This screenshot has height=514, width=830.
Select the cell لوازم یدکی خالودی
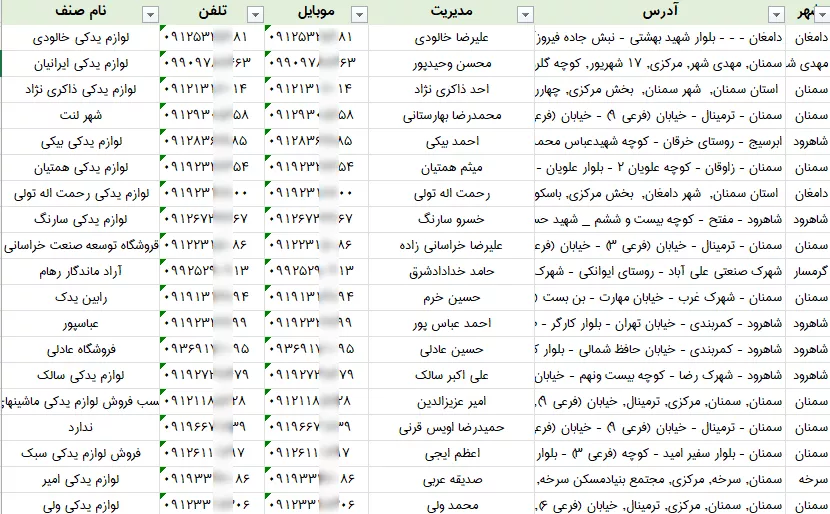(x=80, y=38)
